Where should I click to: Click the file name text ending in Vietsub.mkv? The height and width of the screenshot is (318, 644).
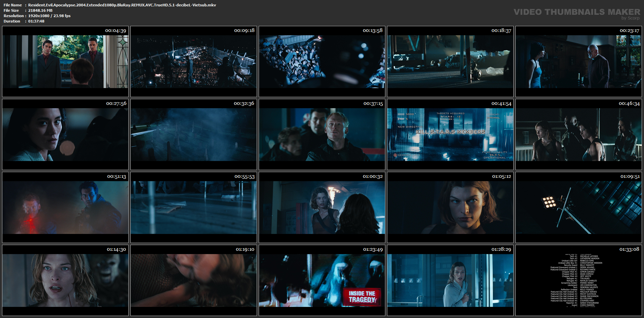pyautogui.click(x=122, y=5)
